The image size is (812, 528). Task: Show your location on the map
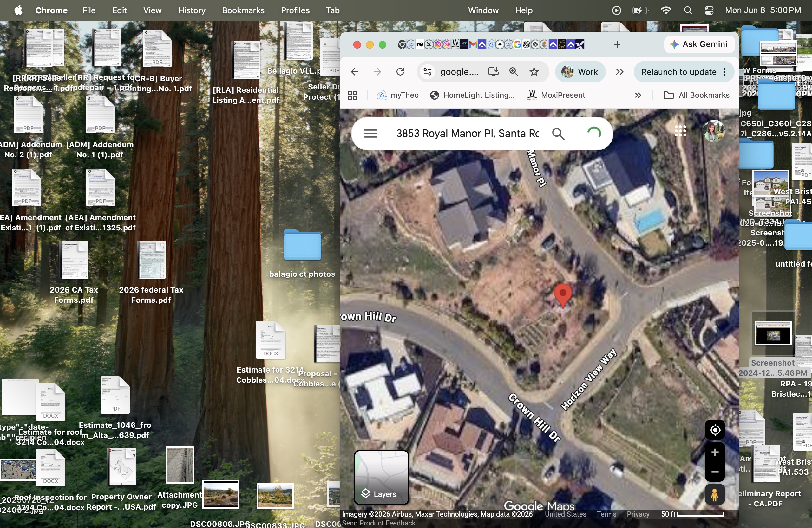point(715,430)
